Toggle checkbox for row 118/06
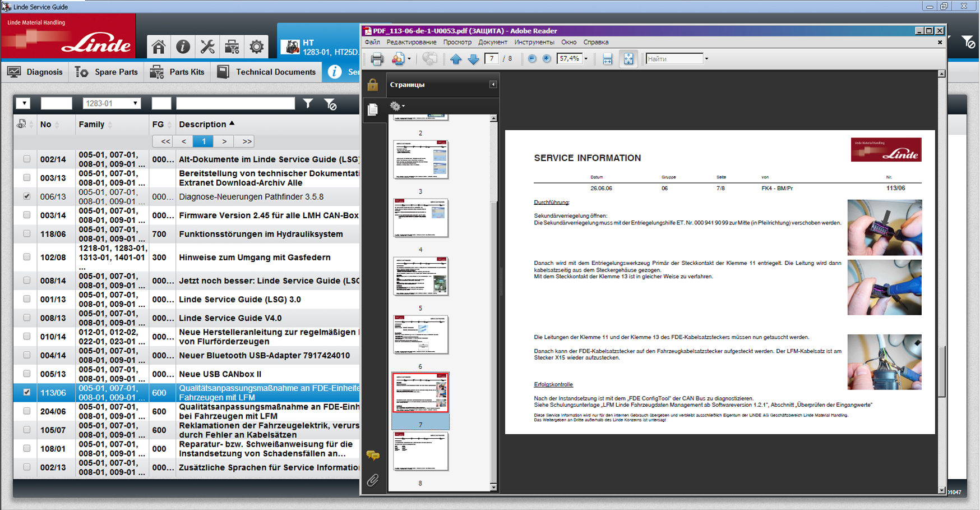 (27, 234)
